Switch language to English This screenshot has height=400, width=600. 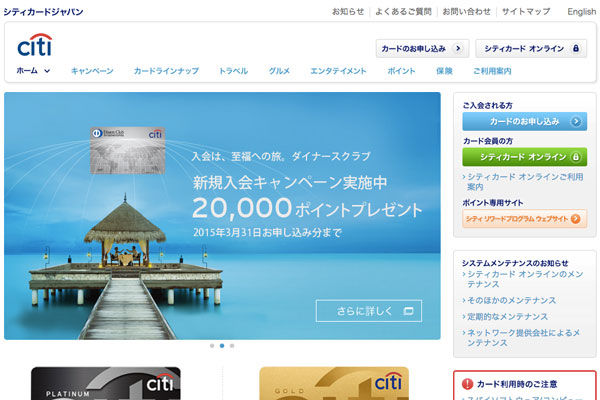coord(582,12)
